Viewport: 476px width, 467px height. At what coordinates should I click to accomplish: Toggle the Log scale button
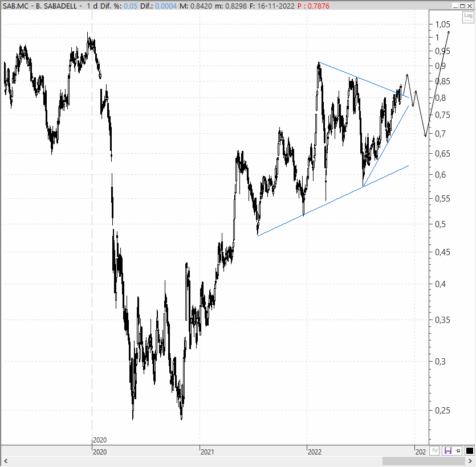pyautogui.click(x=468, y=17)
